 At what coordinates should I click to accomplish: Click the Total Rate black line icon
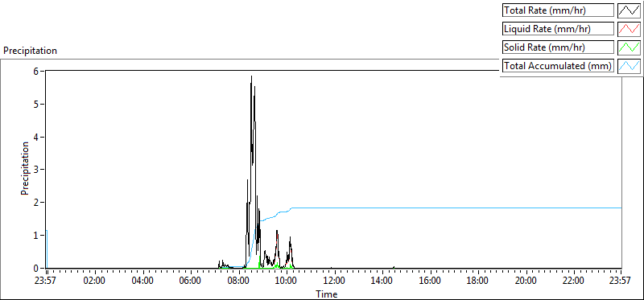pos(629,10)
